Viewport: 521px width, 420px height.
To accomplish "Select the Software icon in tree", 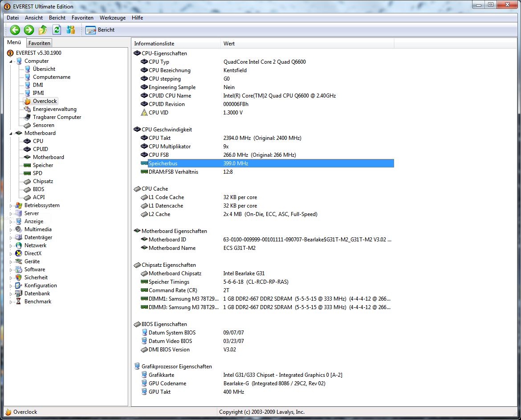I will 19,269.
